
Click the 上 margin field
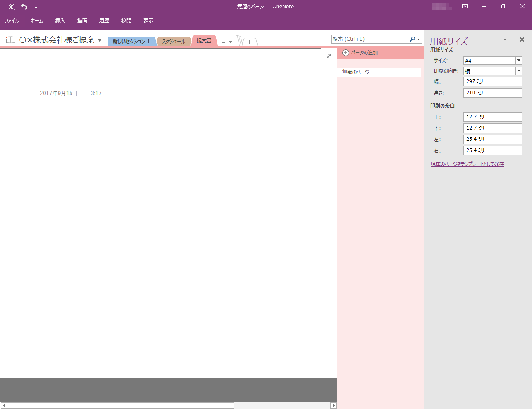493,117
